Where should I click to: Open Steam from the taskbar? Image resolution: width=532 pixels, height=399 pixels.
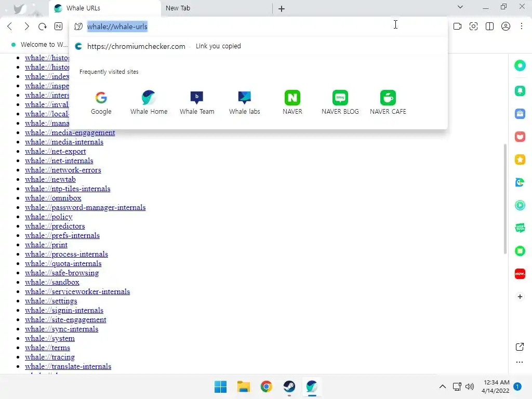[289, 387]
